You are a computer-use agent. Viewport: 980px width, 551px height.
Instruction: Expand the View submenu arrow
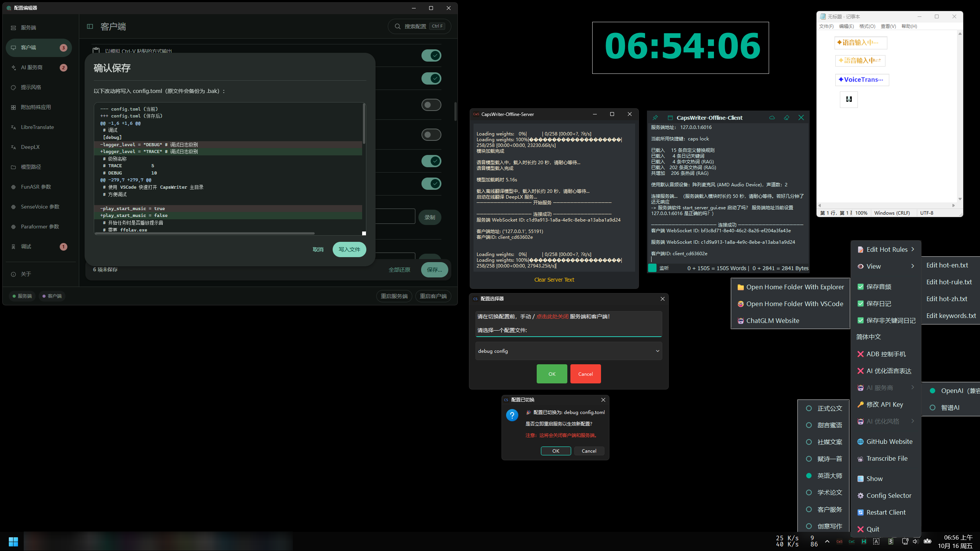(913, 266)
